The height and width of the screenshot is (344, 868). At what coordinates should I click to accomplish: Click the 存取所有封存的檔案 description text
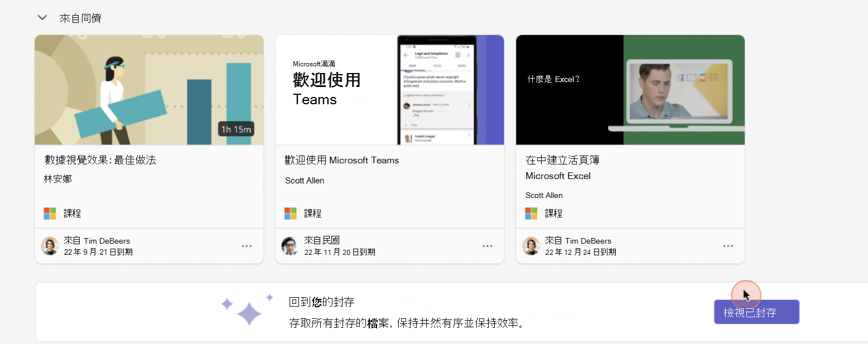(406, 323)
